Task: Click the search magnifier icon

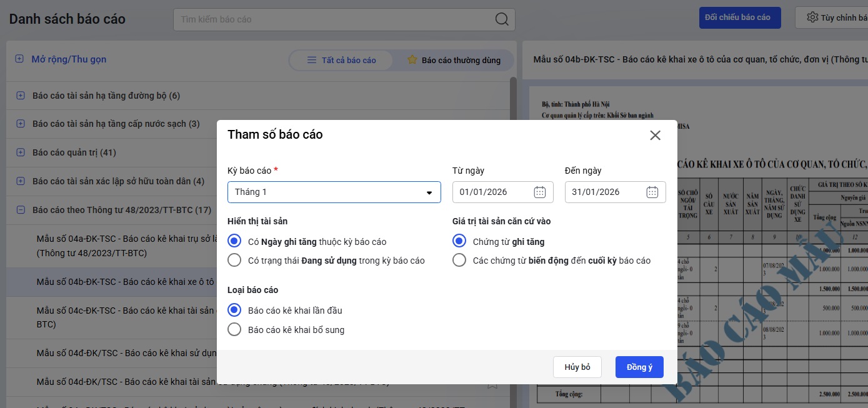Action: [x=501, y=19]
